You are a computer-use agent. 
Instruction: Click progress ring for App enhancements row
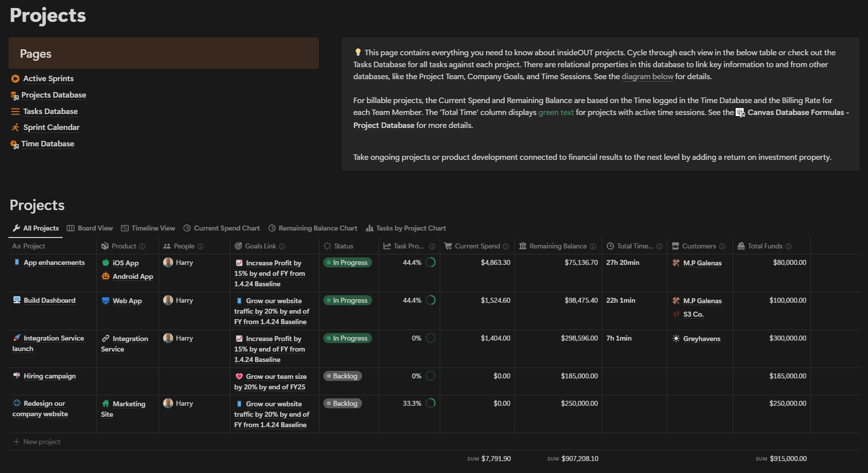click(431, 262)
